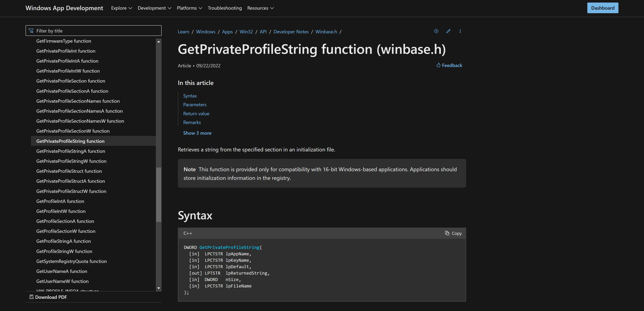This screenshot has width=644, height=311.
Task: Open the Win32 breadcrumb link
Action: pyautogui.click(x=246, y=32)
